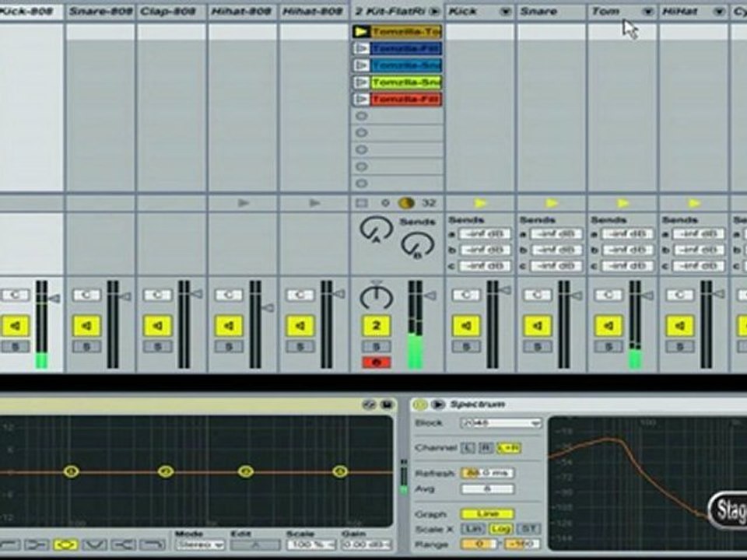
Task: Click the EQ Eight Scale 100 % field
Action: point(311,544)
